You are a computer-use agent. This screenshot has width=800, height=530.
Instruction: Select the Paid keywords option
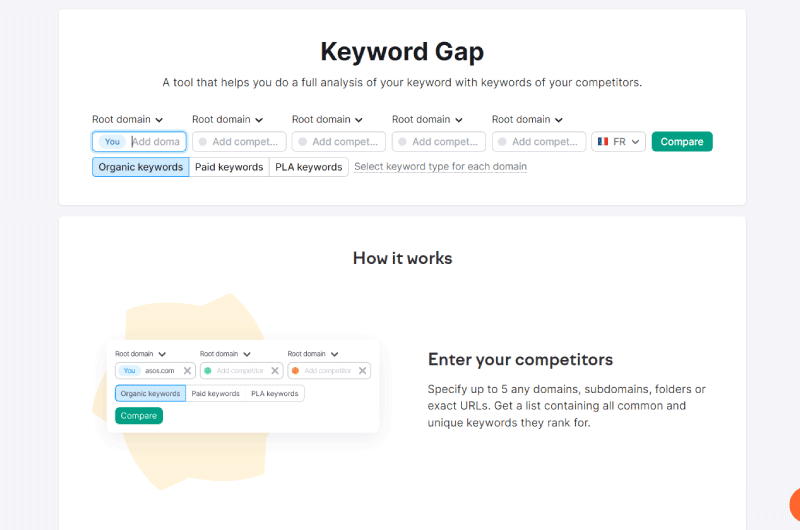click(229, 167)
